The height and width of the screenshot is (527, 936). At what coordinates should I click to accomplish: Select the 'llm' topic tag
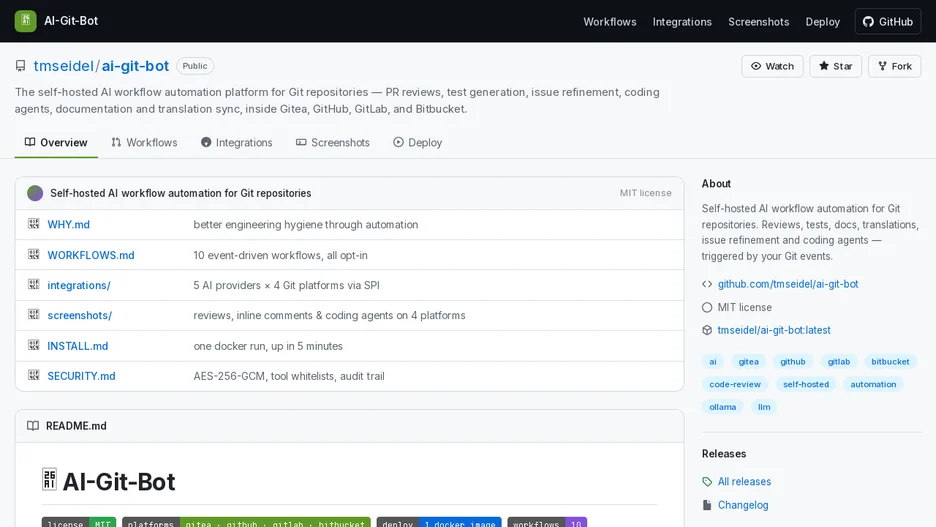pyautogui.click(x=764, y=407)
